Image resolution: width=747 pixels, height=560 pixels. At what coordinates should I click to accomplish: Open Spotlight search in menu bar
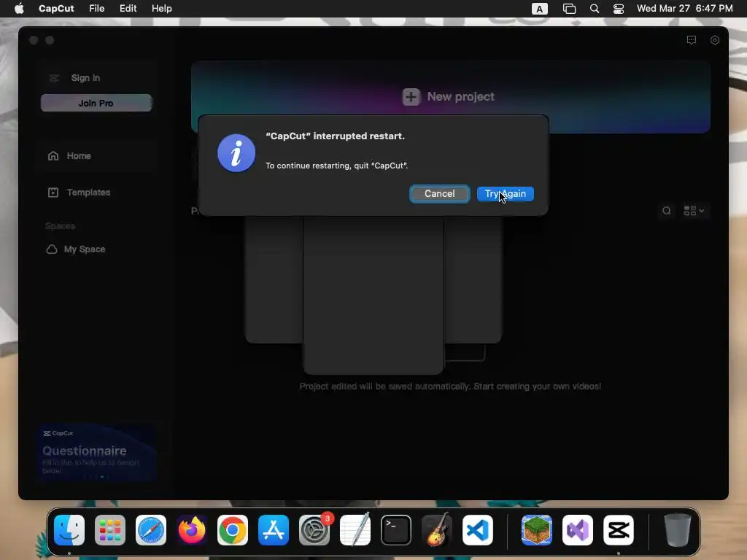pyautogui.click(x=595, y=9)
